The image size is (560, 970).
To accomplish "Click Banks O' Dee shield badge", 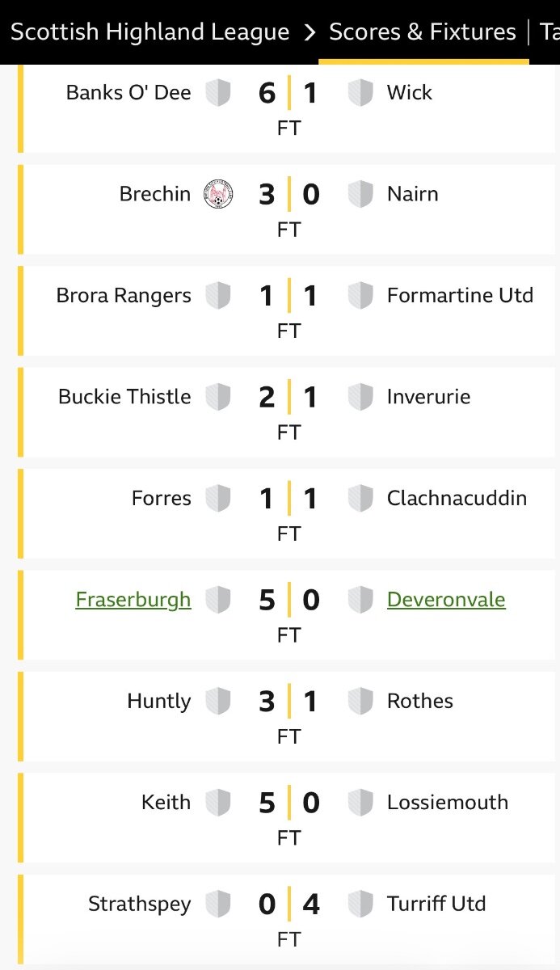I will coord(218,93).
